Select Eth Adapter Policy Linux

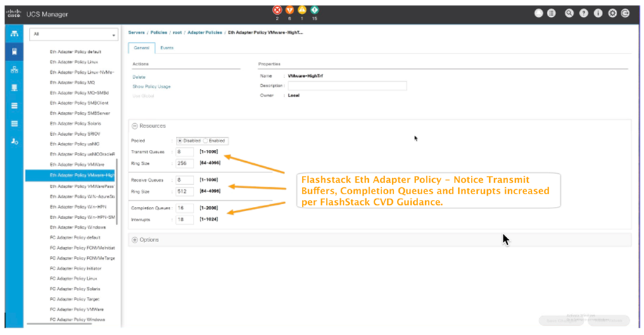(74, 62)
